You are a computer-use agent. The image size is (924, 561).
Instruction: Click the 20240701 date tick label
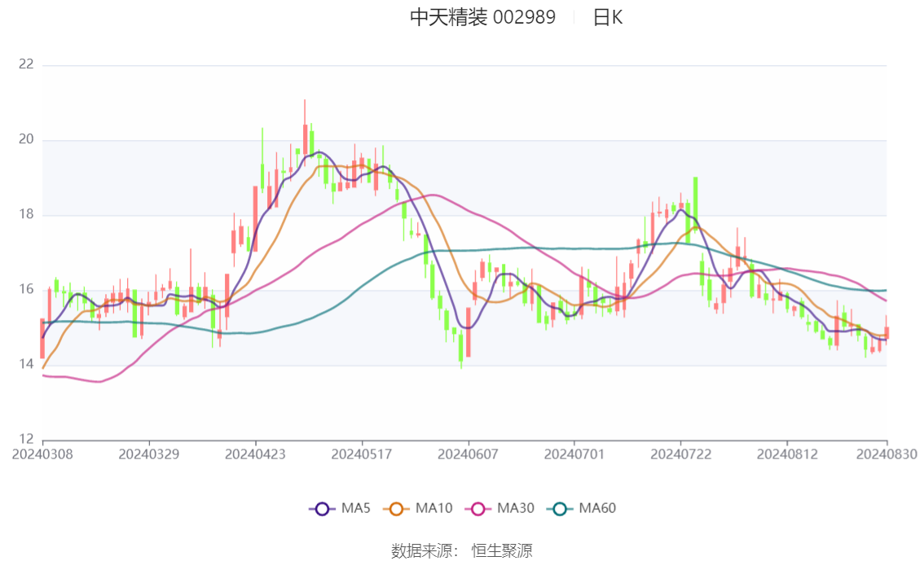[x=574, y=454]
